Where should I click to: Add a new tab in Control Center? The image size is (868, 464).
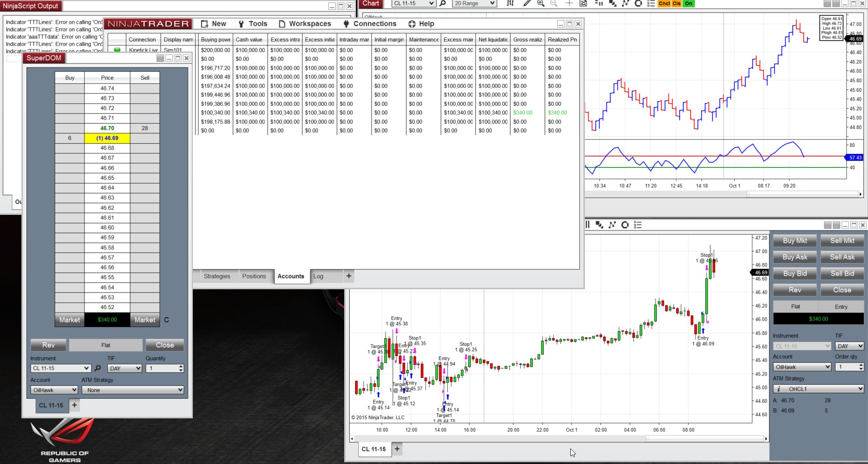click(349, 276)
